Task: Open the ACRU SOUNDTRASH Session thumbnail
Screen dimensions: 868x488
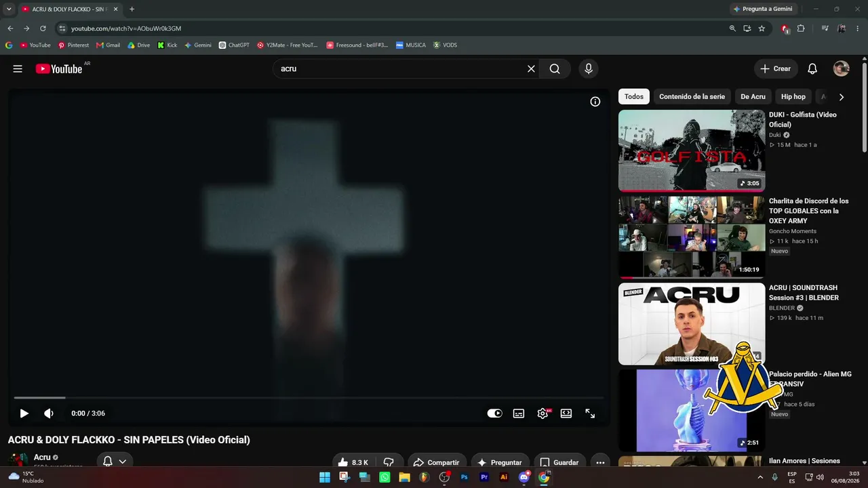Action: click(692, 324)
